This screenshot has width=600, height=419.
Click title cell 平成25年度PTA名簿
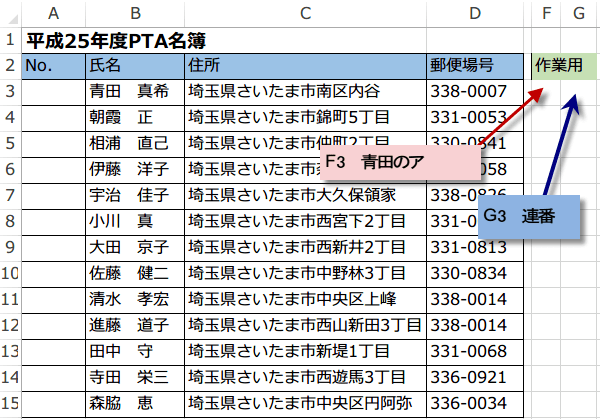(x=116, y=41)
